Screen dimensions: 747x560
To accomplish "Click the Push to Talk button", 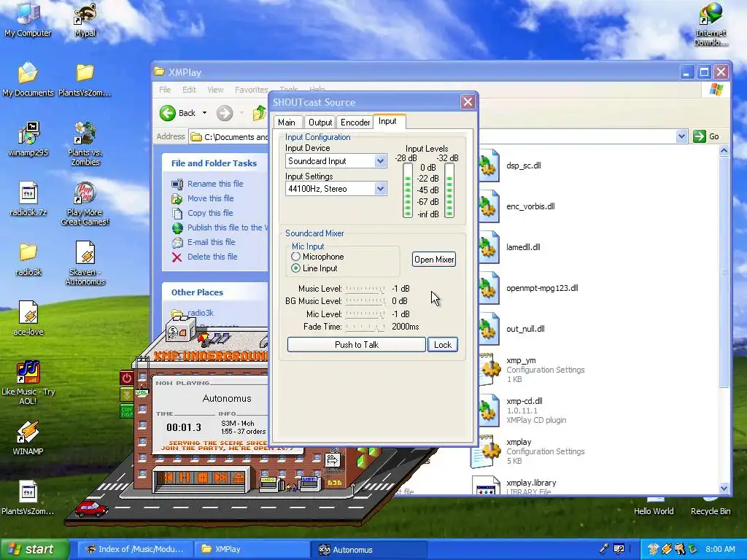I will pos(356,345).
